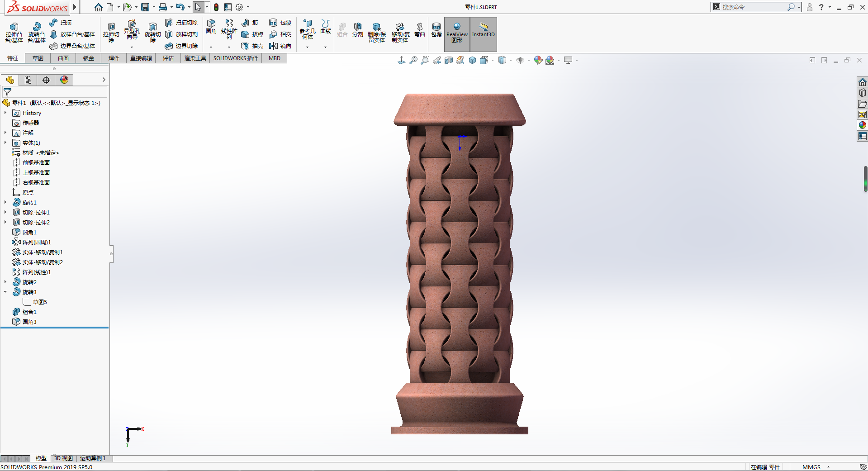Toggle the selection arrow tool
The image size is (868, 471).
click(198, 7)
